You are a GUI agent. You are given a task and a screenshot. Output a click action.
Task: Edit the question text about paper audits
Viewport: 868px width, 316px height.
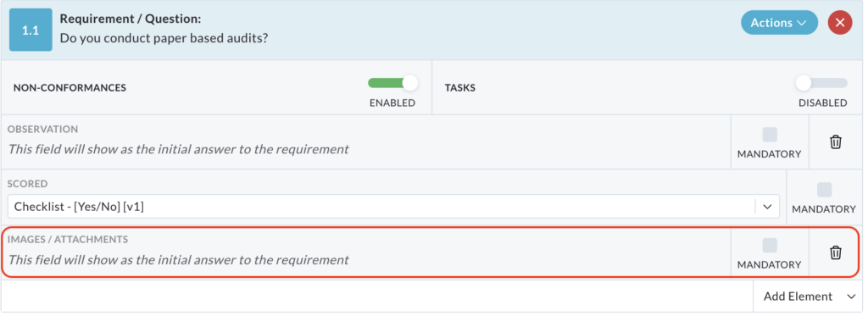pos(164,39)
